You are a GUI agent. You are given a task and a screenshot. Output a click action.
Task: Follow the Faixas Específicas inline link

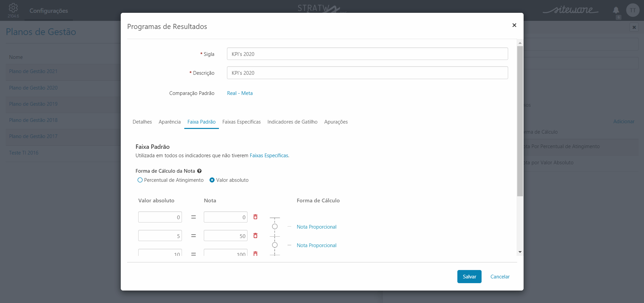[269, 156]
